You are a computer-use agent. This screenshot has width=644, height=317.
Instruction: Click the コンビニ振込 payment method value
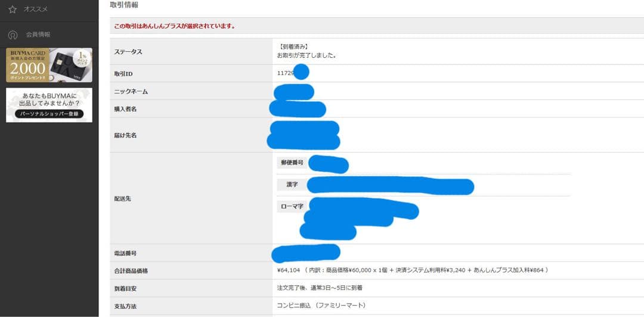(x=321, y=306)
